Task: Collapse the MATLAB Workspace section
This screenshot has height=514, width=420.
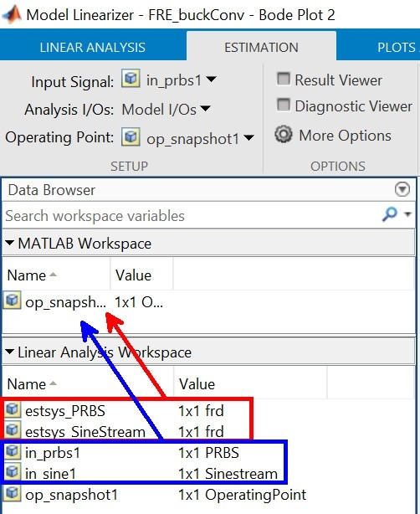Action: tap(9, 243)
